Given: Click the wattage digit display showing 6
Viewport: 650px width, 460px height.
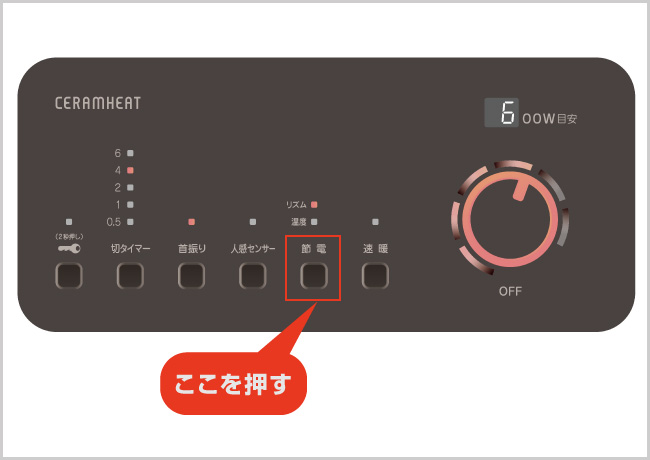Looking at the screenshot, I should [502, 113].
